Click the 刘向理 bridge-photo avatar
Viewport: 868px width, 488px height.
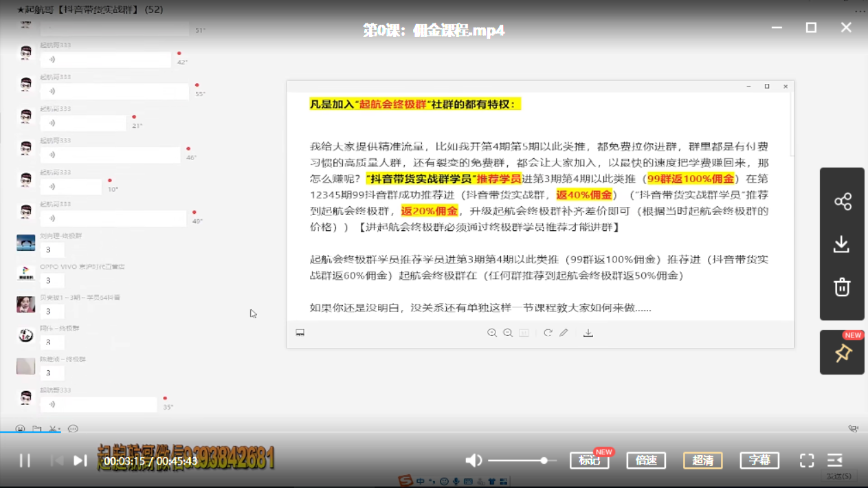[x=25, y=242]
